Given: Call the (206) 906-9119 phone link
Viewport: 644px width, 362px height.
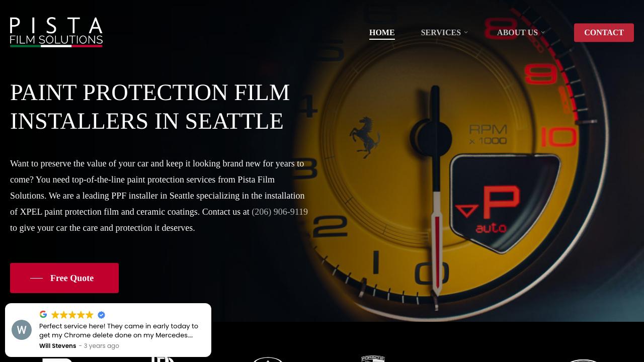Looking at the screenshot, I should (x=280, y=212).
